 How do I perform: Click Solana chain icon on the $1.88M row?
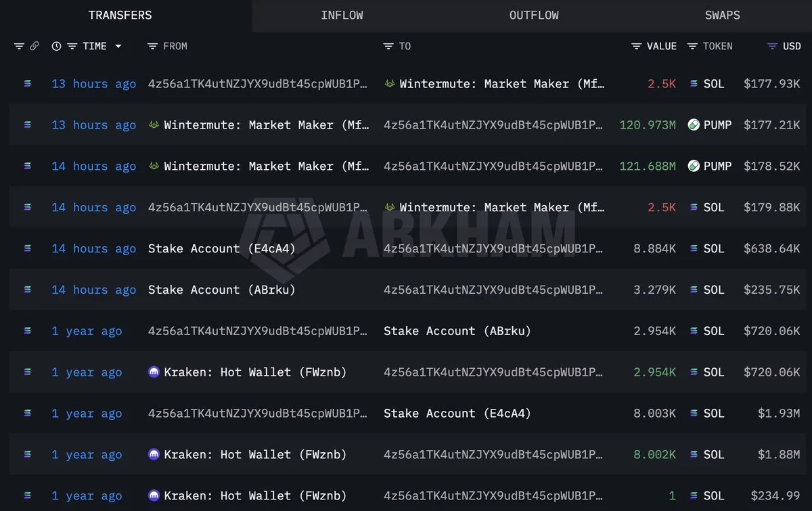tap(27, 455)
